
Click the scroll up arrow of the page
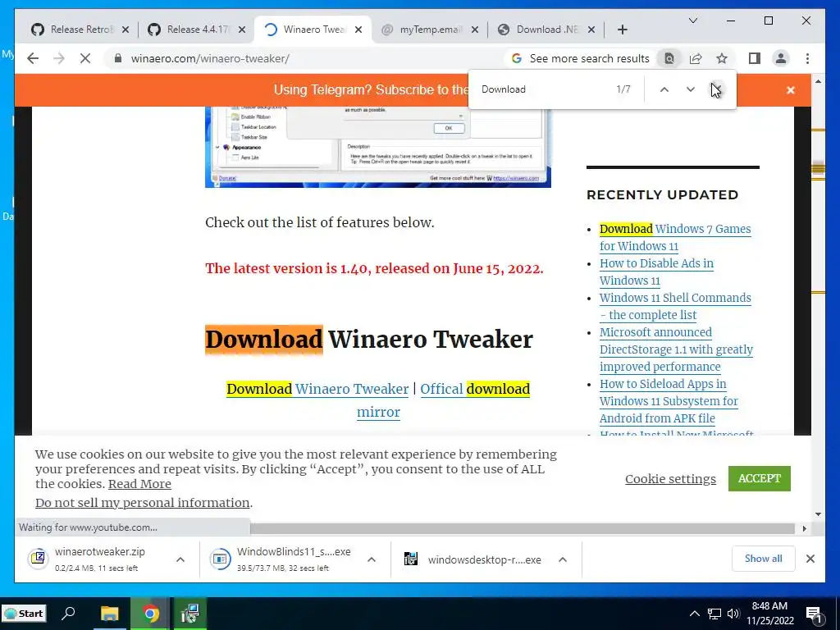[818, 81]
